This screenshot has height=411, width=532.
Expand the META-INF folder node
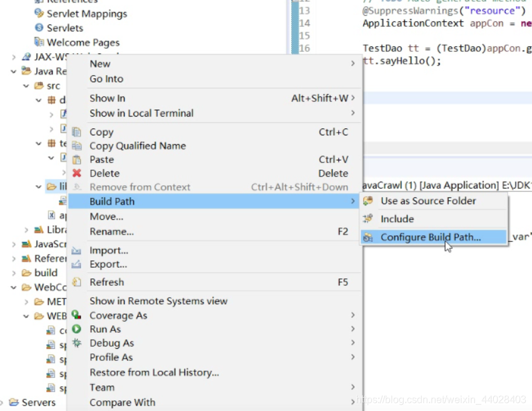click(x=26, y=302)
